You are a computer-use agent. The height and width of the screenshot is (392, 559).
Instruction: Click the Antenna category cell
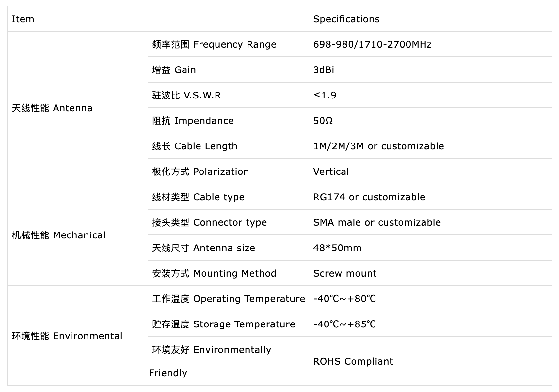52,108
